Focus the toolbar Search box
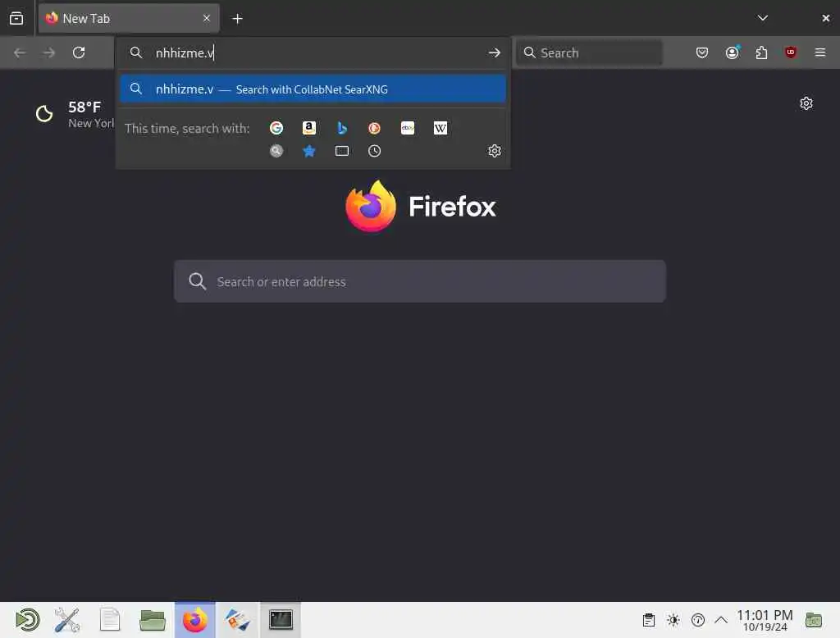The width and height of the screenshot is (840, 638). coord(589,52)
